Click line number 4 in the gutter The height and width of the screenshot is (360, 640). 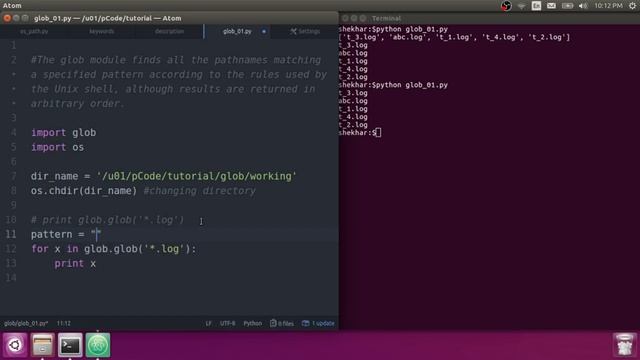point(13,133)
